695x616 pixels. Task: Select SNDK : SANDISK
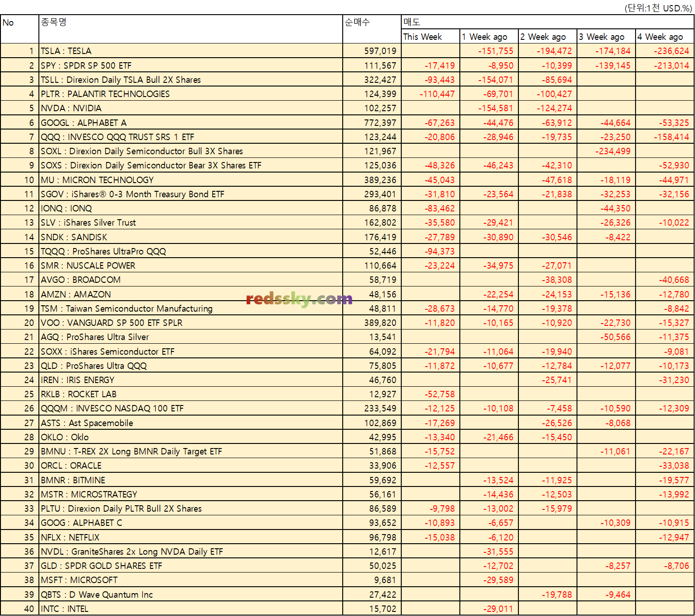coord(74,237)
